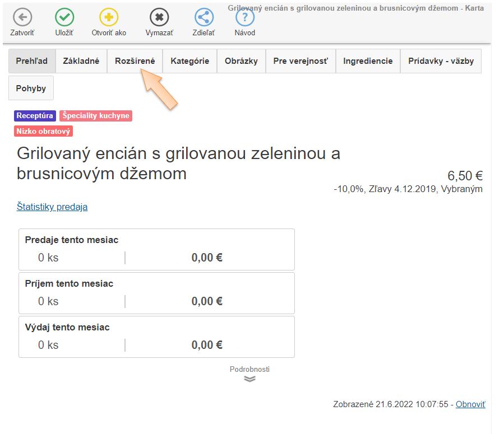This screenshot has width=504, height=434.
Task: Switch to Pre verejnosť tab
Action: click(x=300, y=61)
